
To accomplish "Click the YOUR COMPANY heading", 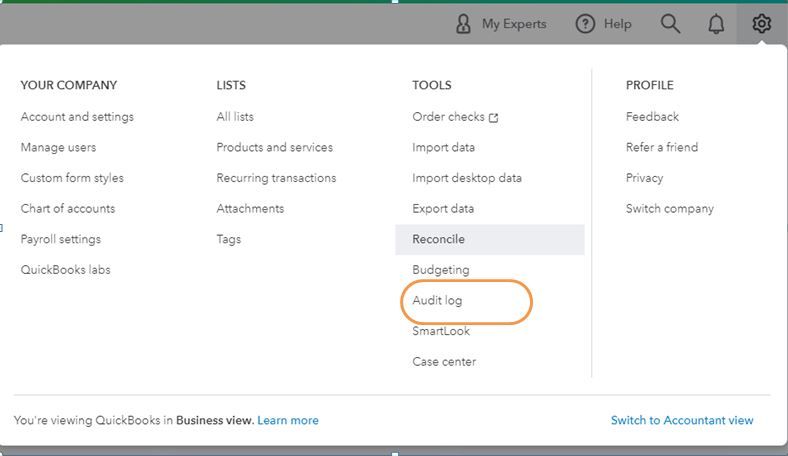I will (x=68, y=85).
